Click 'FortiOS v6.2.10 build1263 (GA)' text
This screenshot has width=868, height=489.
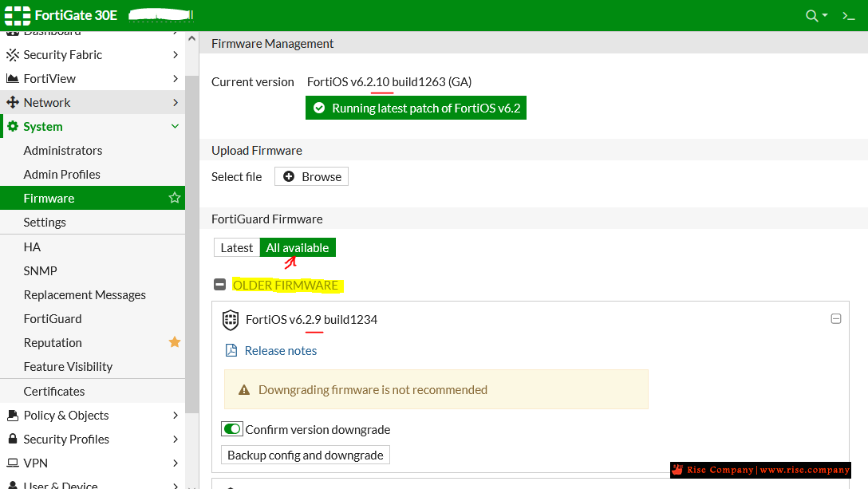click(x=389, y=82)
